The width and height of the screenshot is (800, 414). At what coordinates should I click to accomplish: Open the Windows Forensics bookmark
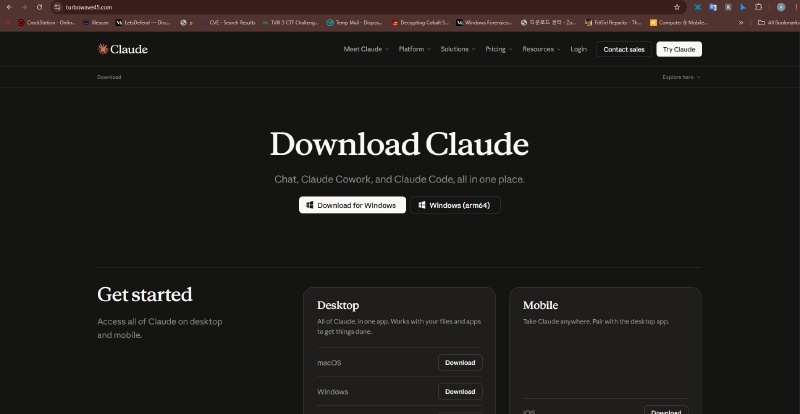(x=485, y=22)
